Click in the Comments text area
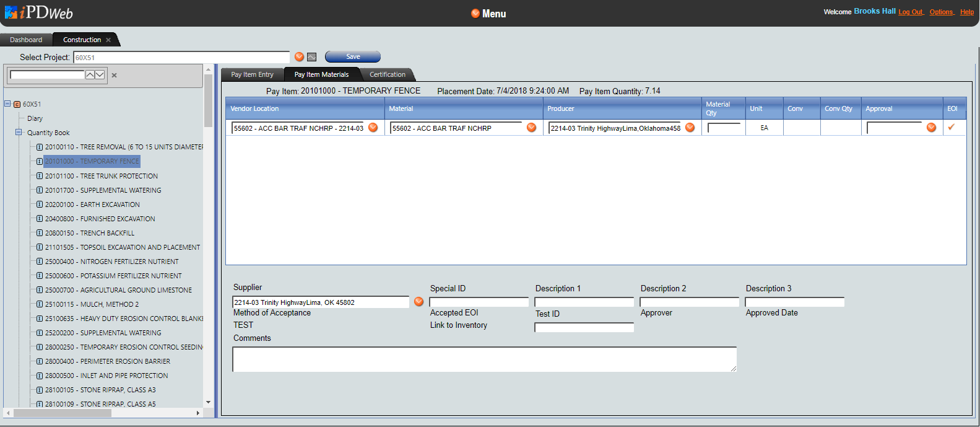 coord(484,359)
